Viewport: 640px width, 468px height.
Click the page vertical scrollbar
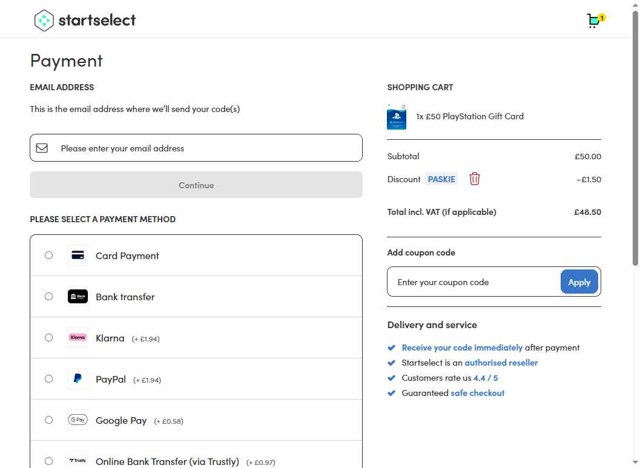tap(636, 139)
